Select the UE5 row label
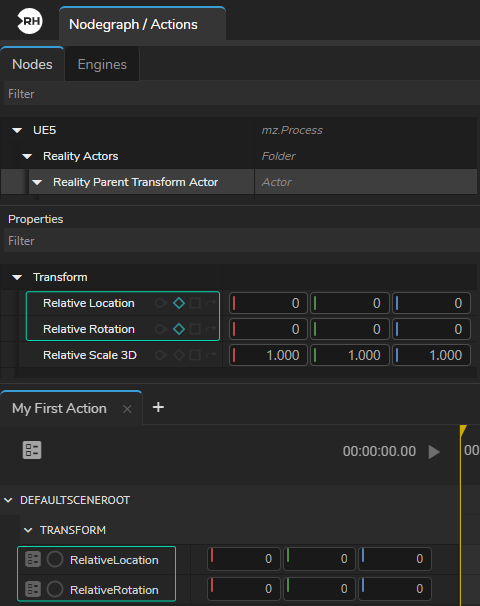Screen dimensions: 480x606 point(44,130)
